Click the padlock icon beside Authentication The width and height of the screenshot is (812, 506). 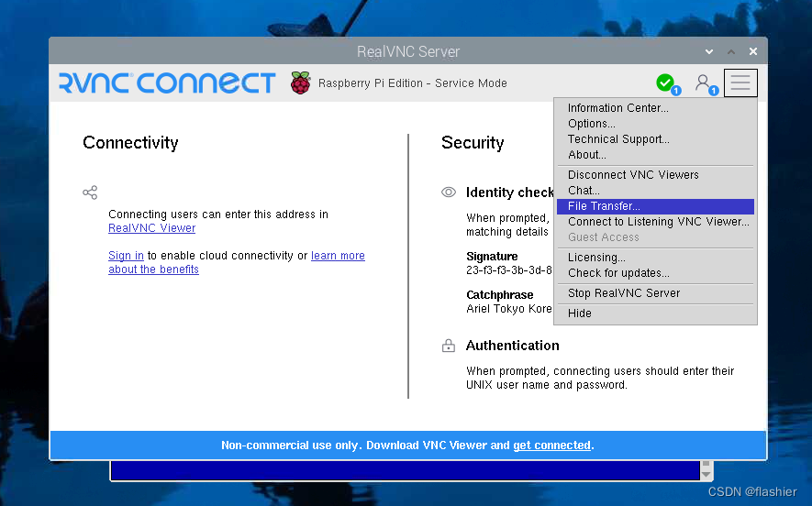coord(449,346)
